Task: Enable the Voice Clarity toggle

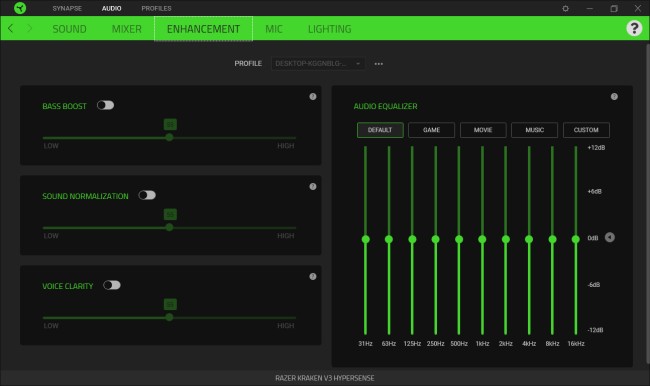Action: point(112,285)
